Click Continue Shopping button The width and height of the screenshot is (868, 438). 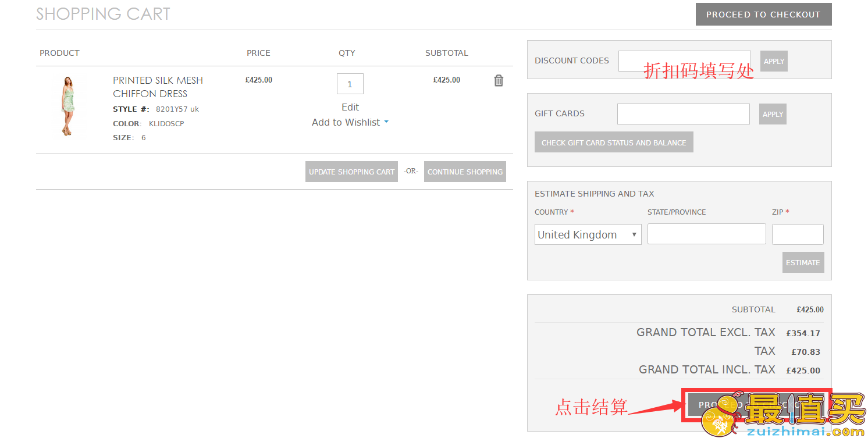click(465, 172)
